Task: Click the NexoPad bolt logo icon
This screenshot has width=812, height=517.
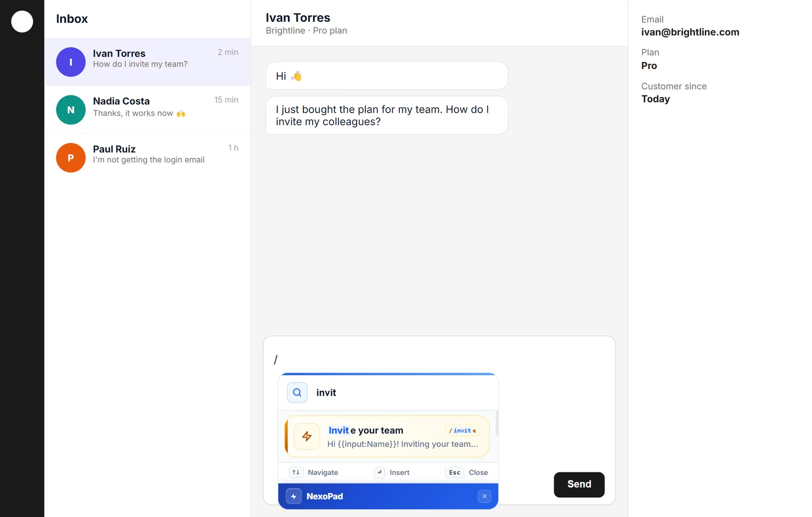Action: click(294, 496)
